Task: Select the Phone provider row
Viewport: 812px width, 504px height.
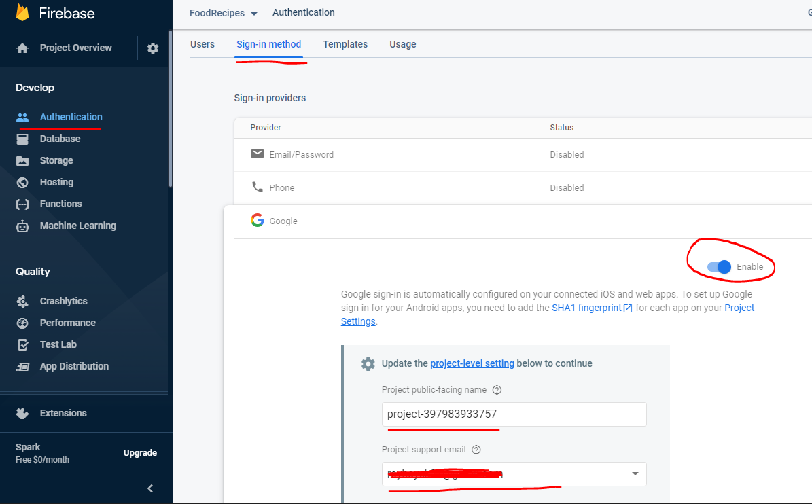Action: coord(523,188)
